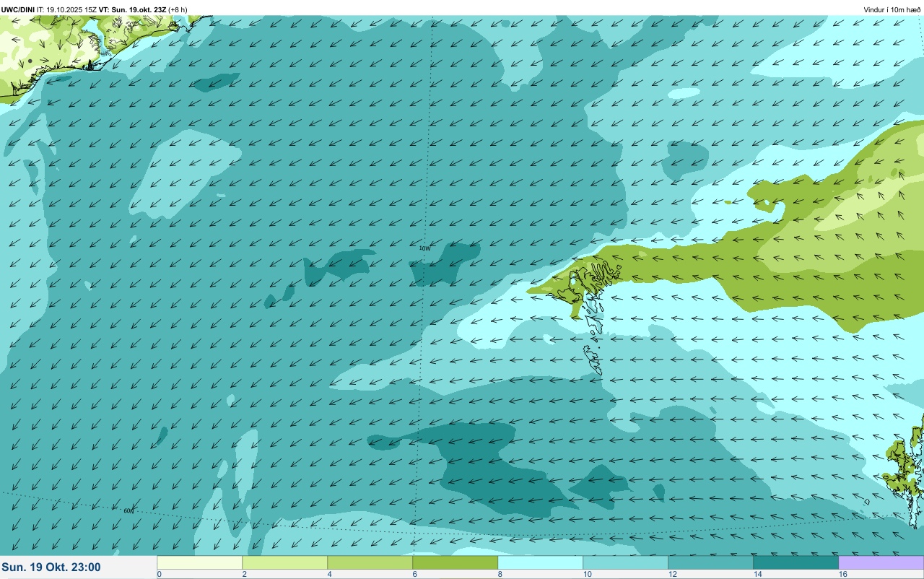The image size is (924, 579).
Task: Click the 'UWC/DINI' model label in the header
Action: [18, 9]
